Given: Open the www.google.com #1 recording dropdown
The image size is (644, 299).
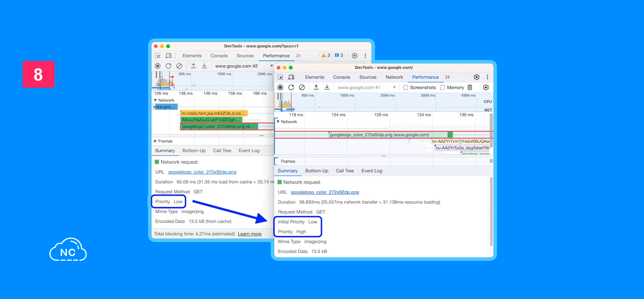Looking at the screenshot, I should (367, 88).
